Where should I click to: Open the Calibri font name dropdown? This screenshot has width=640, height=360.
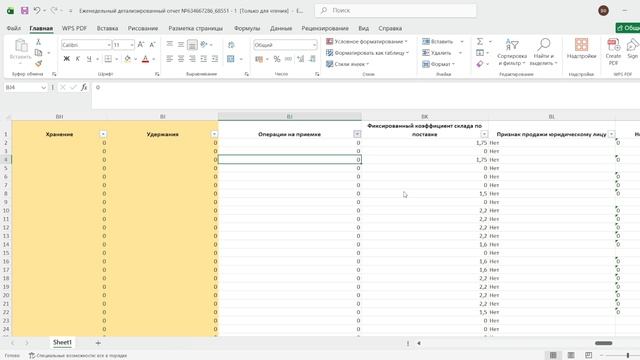pos(109,44)
